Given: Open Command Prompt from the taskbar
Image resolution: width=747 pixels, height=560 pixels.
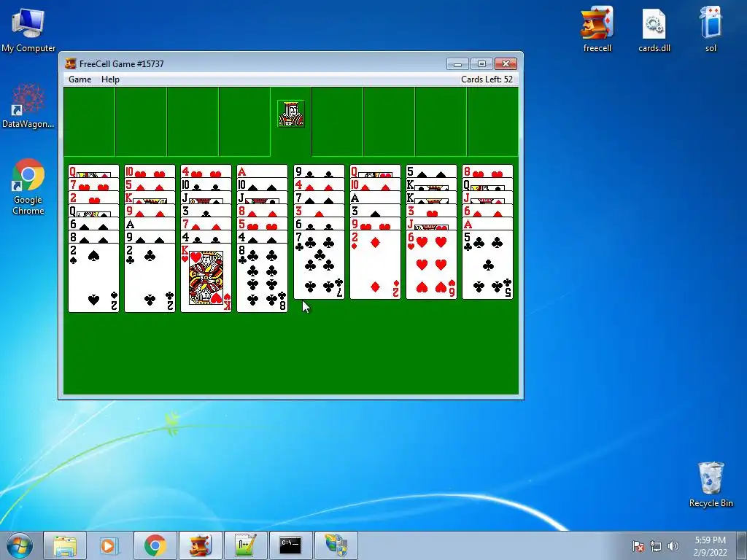Looking at the screenshot, I should coord(290,545).
